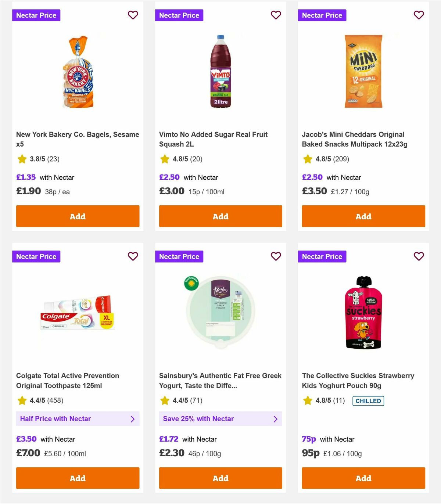Toggle the favourite heart on the Suckies pouch
The width and height of the screenshot is (441, 504).
[x=419, y=256]
